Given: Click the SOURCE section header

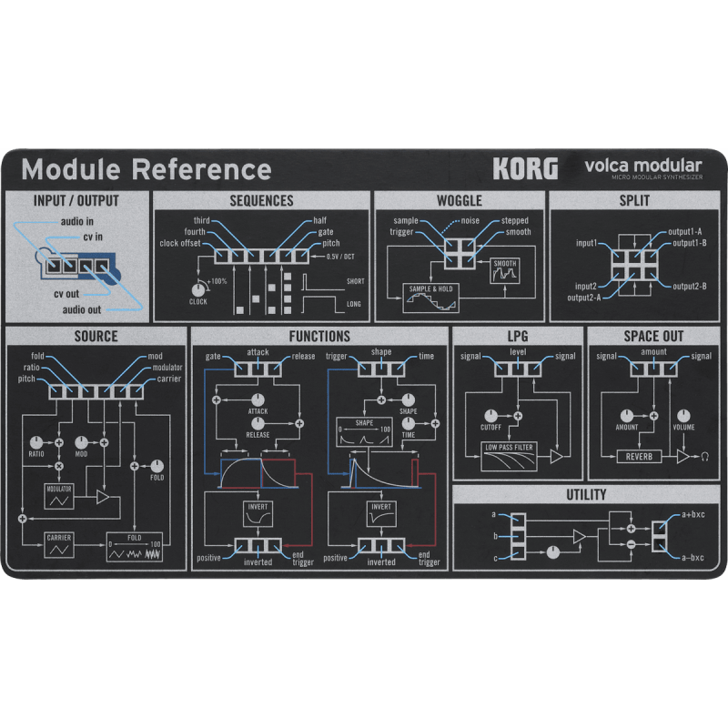Looking at the screenshot, I should 96,336.
